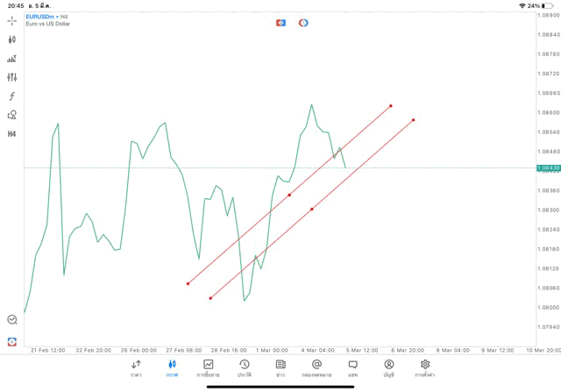Switch to the ราคา (Quotes) tab
The height and width of the screenshot is (392, 561).
tap(136, 368)
